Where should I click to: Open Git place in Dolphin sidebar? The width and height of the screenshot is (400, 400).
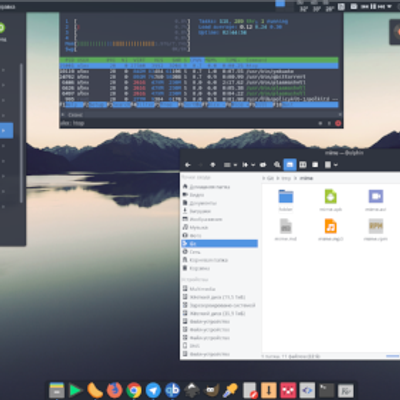[x=219, y=244]
